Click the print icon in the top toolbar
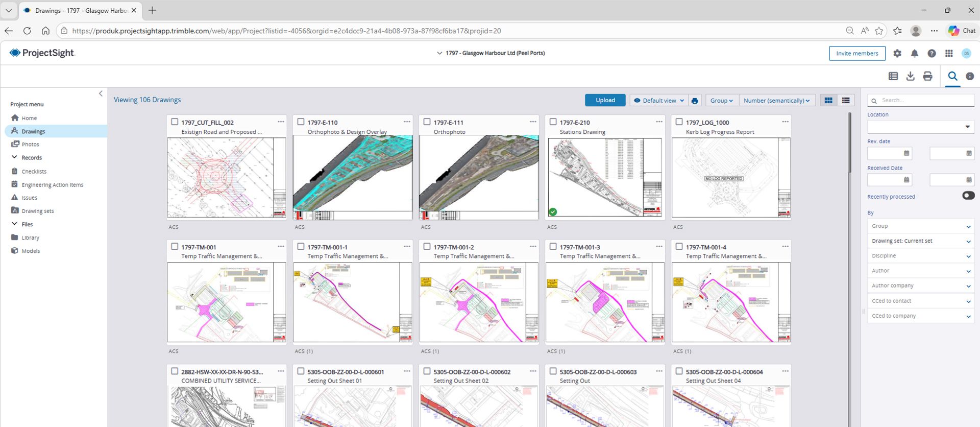The image size is (980, 427). coord(927,76)
